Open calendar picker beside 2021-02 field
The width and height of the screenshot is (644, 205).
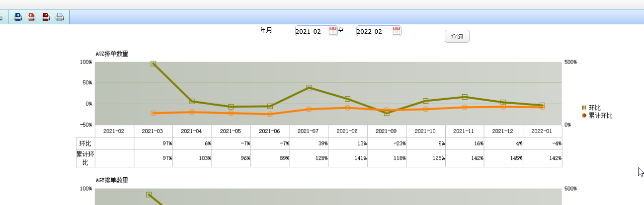[333, 31]
